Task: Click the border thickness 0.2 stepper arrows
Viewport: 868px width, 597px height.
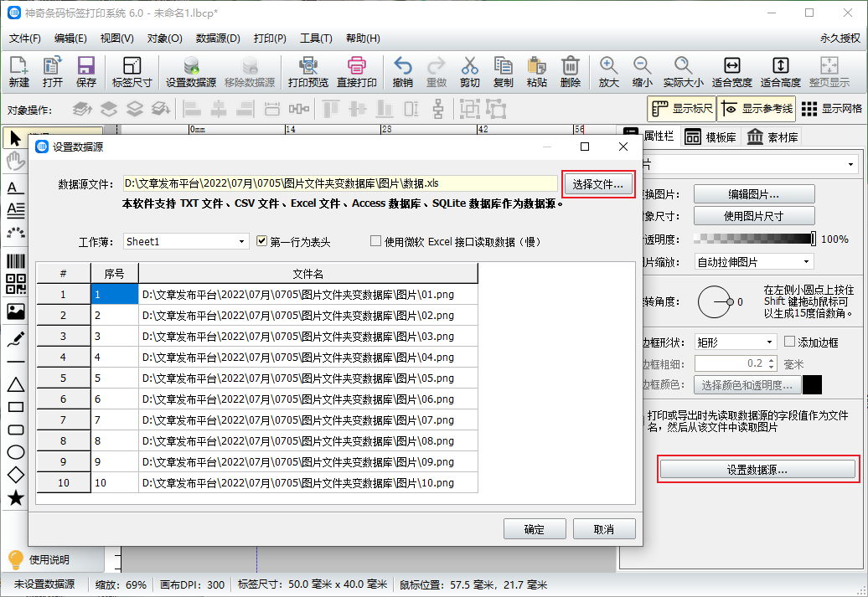Action: (x=771, y=363)
